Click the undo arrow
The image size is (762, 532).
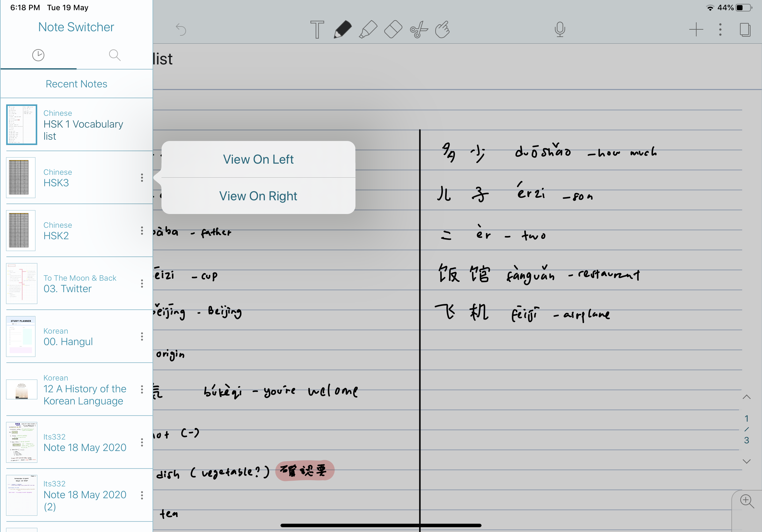181,30
